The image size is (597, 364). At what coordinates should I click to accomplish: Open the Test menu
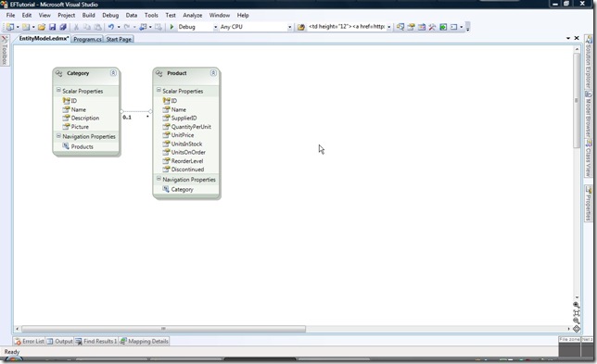pos(171,15)
